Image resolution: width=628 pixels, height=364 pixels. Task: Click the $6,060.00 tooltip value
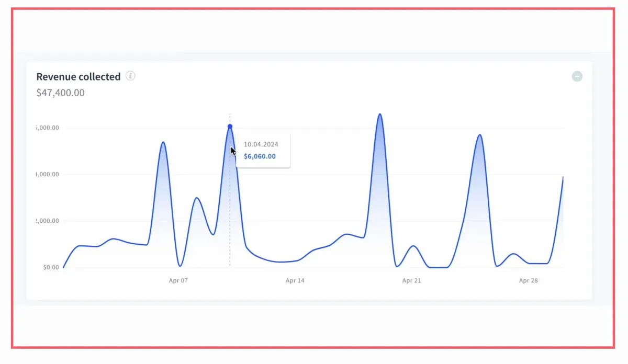[x=260, y=156]
